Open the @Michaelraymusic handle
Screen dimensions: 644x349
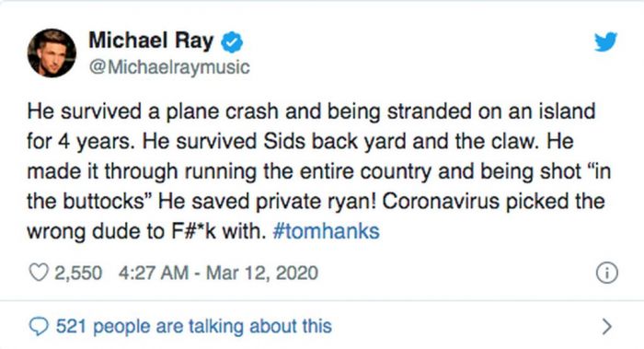[x=169, y=67]
